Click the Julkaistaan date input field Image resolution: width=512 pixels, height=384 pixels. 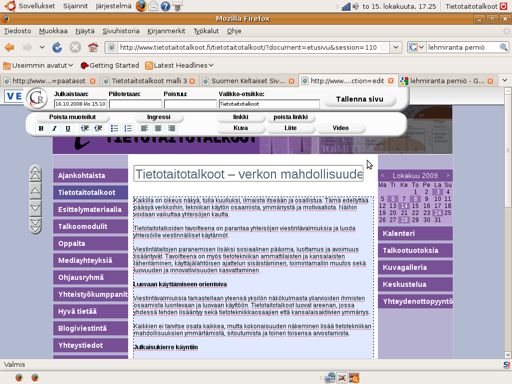click(80, 104)
